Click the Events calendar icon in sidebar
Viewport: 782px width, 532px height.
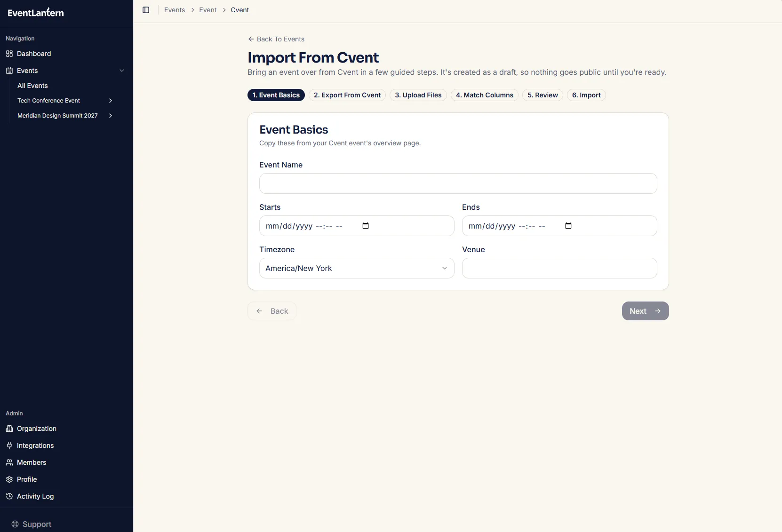click(9, 71)
